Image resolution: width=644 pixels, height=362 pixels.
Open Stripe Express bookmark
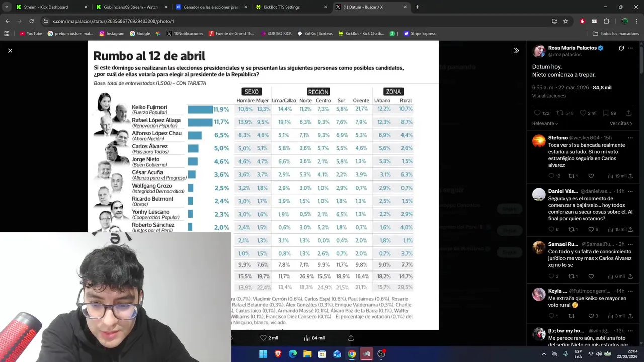[419, 34]
